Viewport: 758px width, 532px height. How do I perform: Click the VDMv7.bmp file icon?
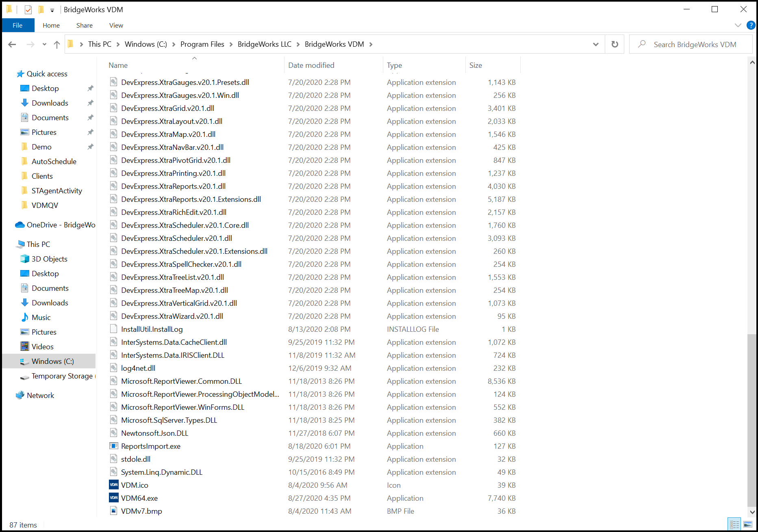click(114, 511)
